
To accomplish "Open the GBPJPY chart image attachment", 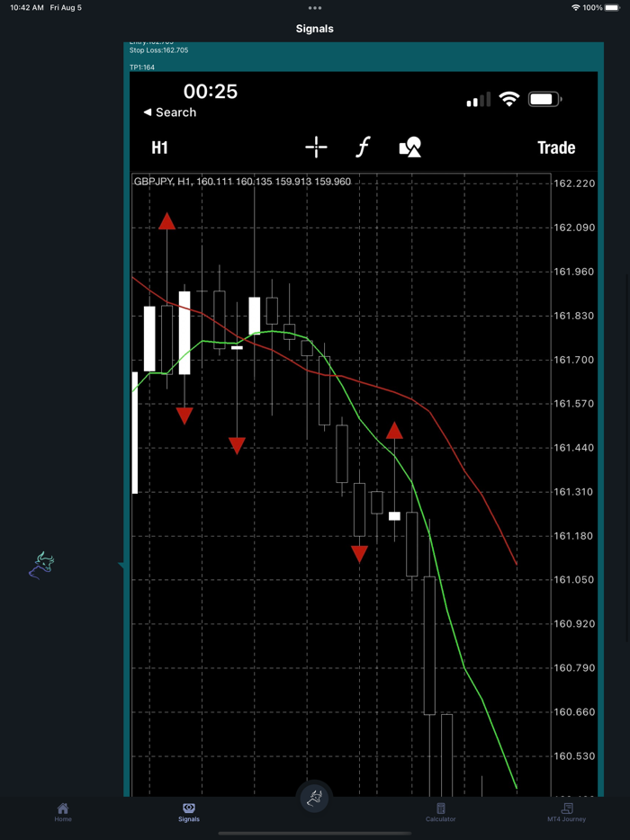I will [x=364, y=433].
